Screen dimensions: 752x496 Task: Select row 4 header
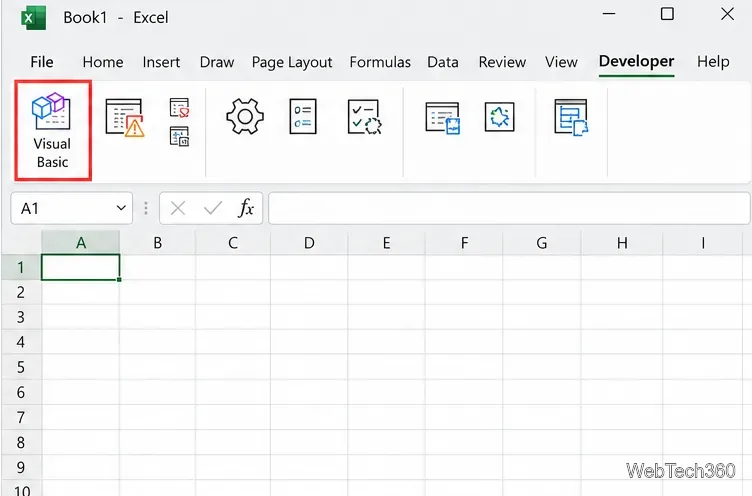point(21,342)
